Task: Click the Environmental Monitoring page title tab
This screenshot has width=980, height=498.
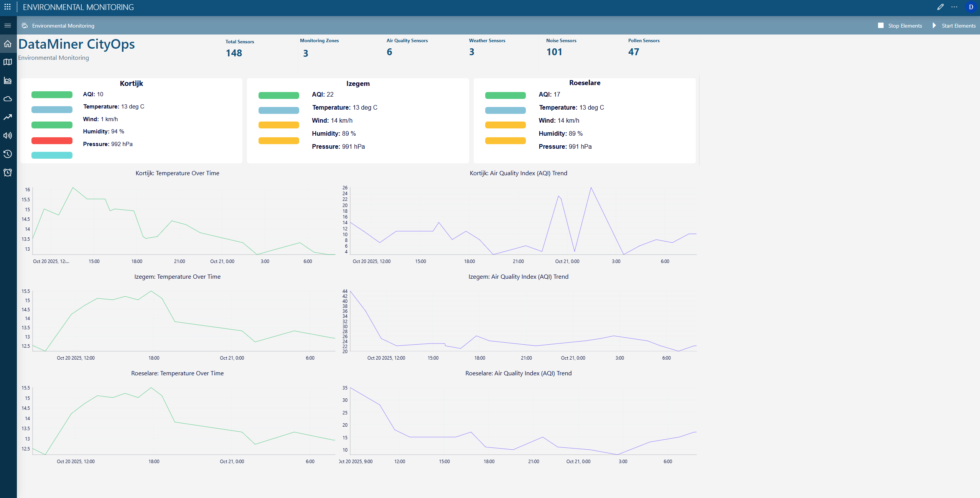Action: point(63,26)
